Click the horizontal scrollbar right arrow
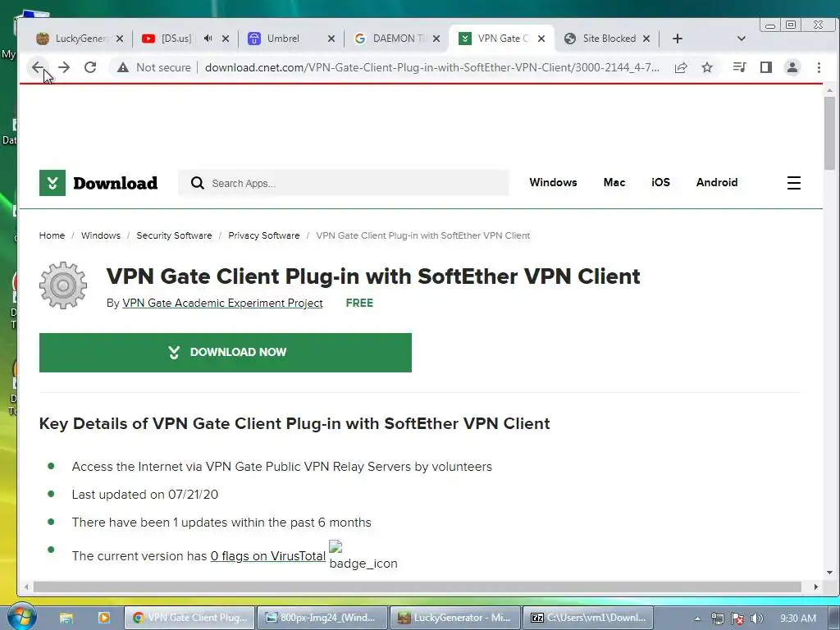This screenshot has width=840, height=630. [x=816, y=587]
